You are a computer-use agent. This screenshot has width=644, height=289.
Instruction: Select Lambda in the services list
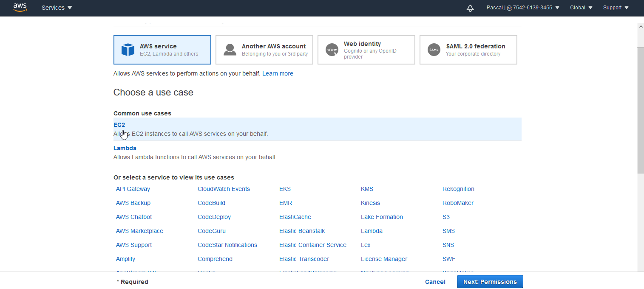(x=372, y=231)
